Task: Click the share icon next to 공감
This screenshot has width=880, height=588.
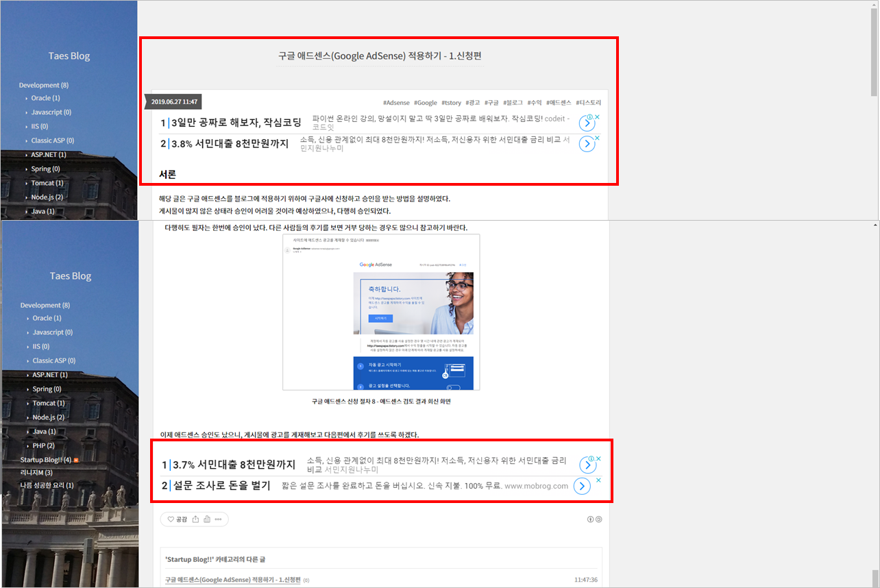Action: point(195,519)
